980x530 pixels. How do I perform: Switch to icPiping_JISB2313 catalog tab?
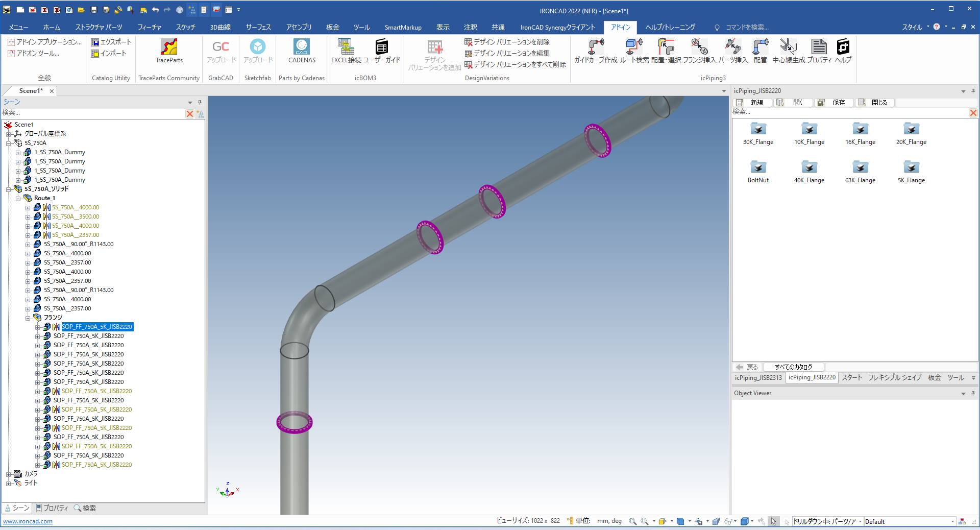coord(758,378)
